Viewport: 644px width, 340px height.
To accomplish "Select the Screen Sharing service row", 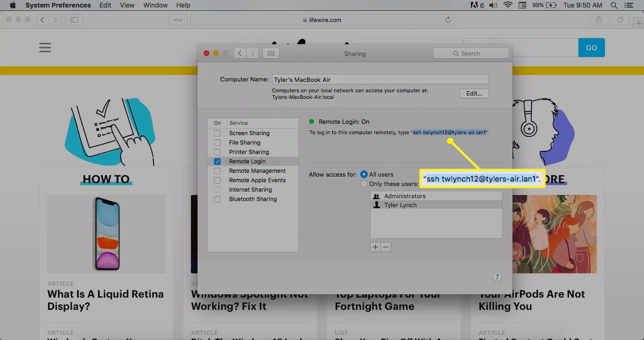I will point(253,133).
